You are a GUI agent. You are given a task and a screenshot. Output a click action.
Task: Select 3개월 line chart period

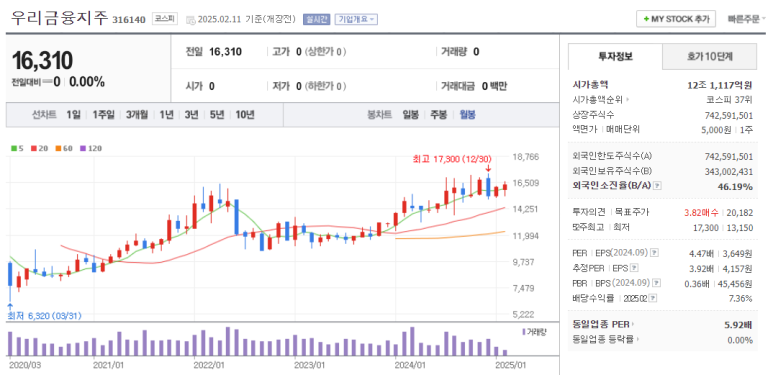pos(136,115)
